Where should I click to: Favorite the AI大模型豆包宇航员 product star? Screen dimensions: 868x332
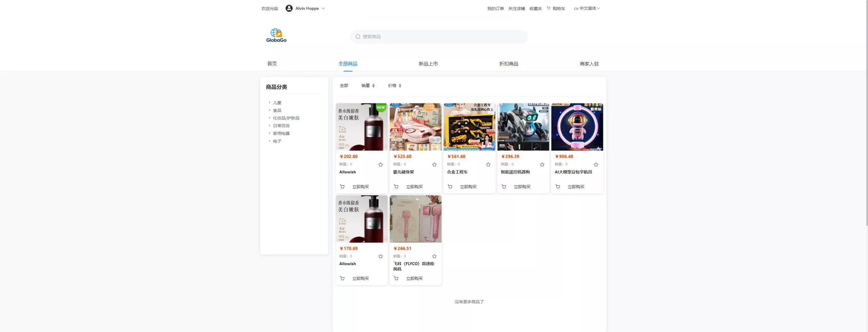596,165
